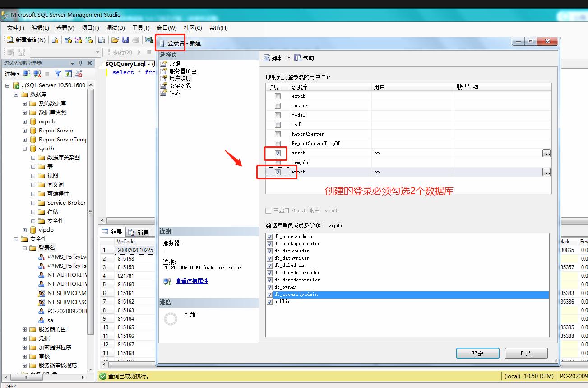Select the 服务器角色 (Server Roles) page
This screenshot has height=388, width=588.
tap(179, 71)
